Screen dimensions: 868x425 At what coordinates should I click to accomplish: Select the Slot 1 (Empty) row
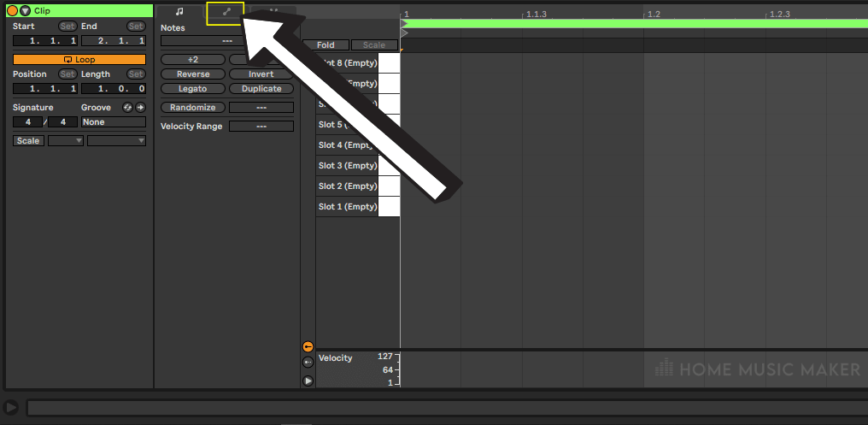pos(347,207)
